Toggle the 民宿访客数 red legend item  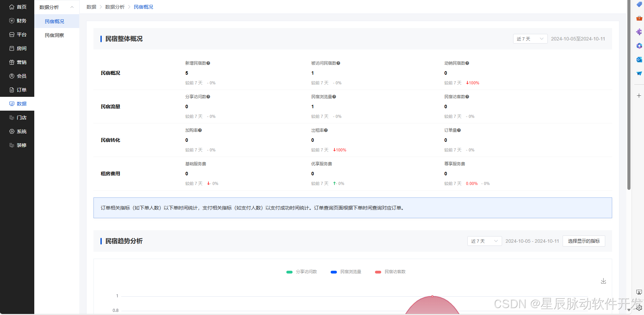pyautogui.click(x=390, y=272)
